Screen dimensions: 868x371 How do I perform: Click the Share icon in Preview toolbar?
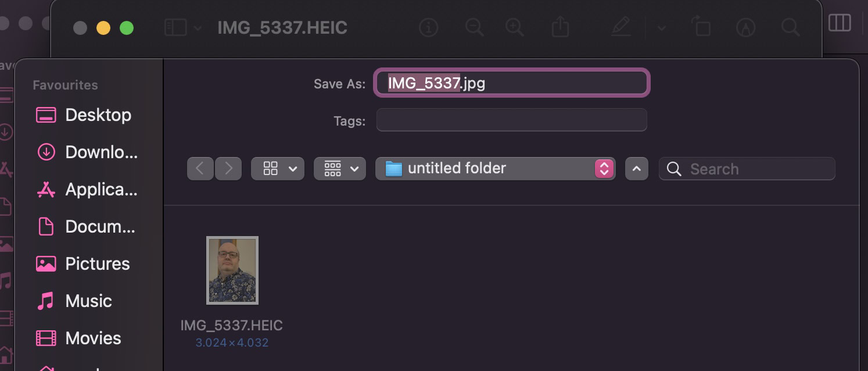[x=559, y=27]
